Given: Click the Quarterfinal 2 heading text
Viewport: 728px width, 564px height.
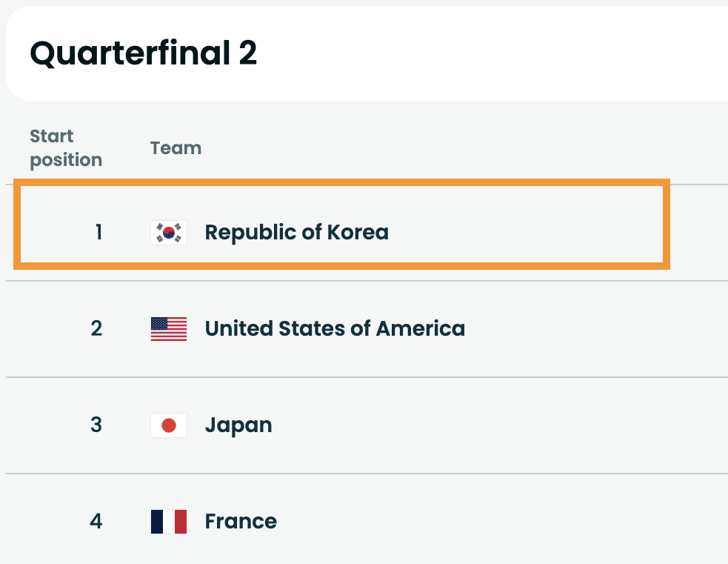Looking at the screenshot, I should [x=143, y=54].
